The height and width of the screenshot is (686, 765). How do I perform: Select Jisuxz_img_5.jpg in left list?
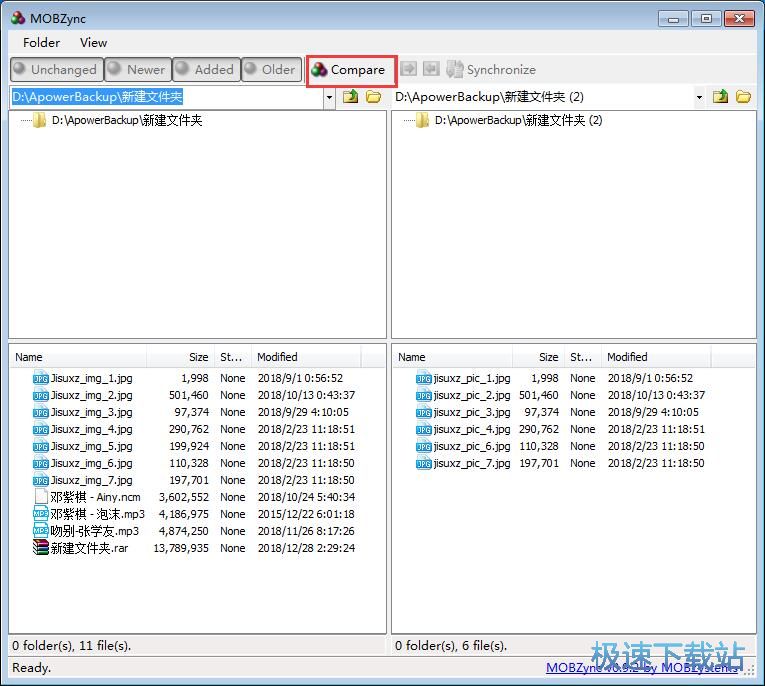click(91, 446)
